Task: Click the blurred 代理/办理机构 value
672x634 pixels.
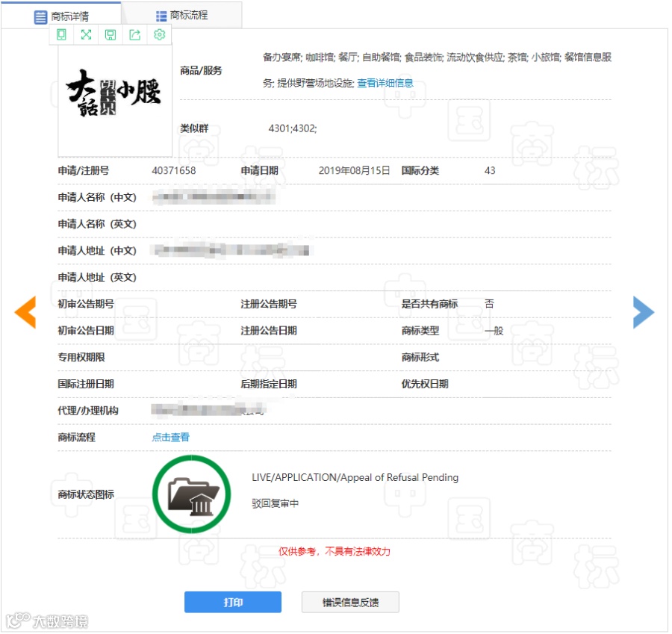Action: (x=208, y=410)
